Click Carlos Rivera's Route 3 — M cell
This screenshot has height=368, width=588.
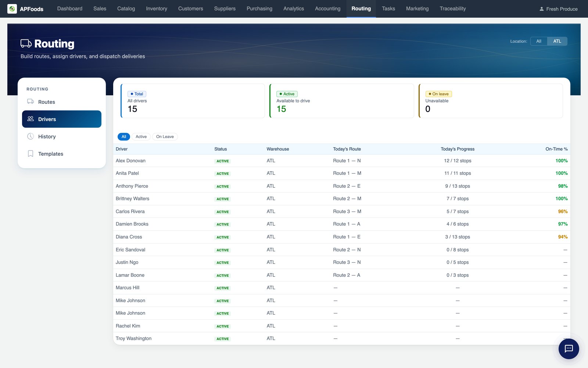coord(347,212)
